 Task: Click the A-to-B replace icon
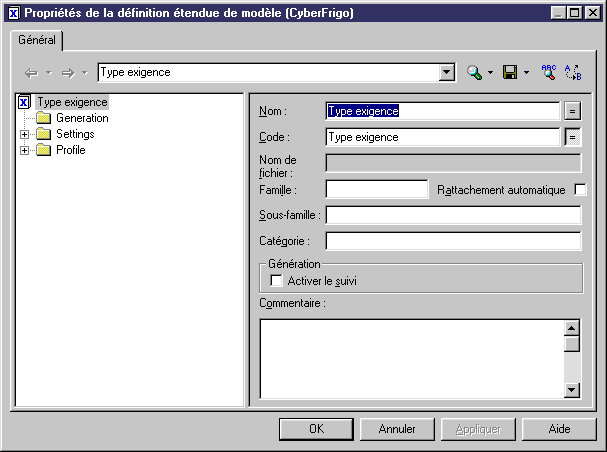(x=573, y=72)
